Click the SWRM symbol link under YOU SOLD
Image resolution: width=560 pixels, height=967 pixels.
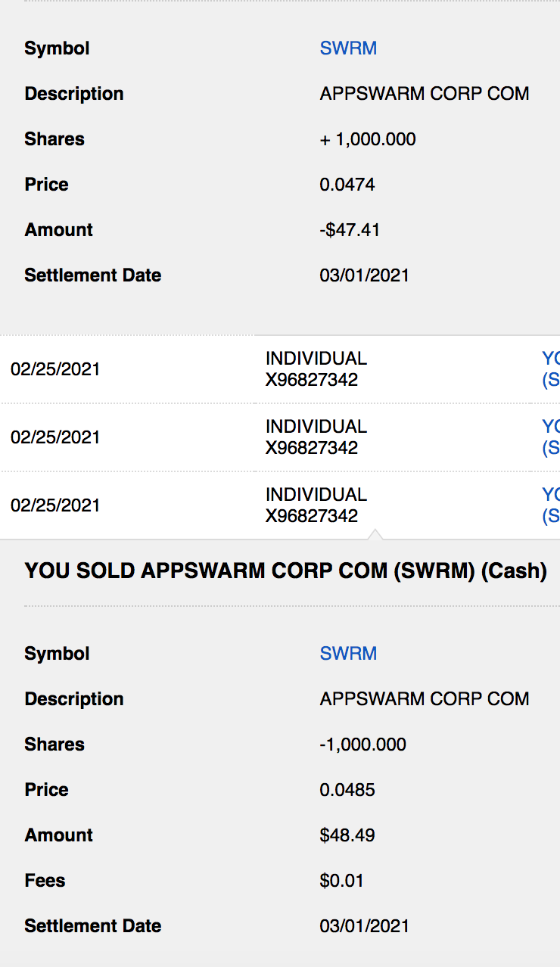click(348, 654)
